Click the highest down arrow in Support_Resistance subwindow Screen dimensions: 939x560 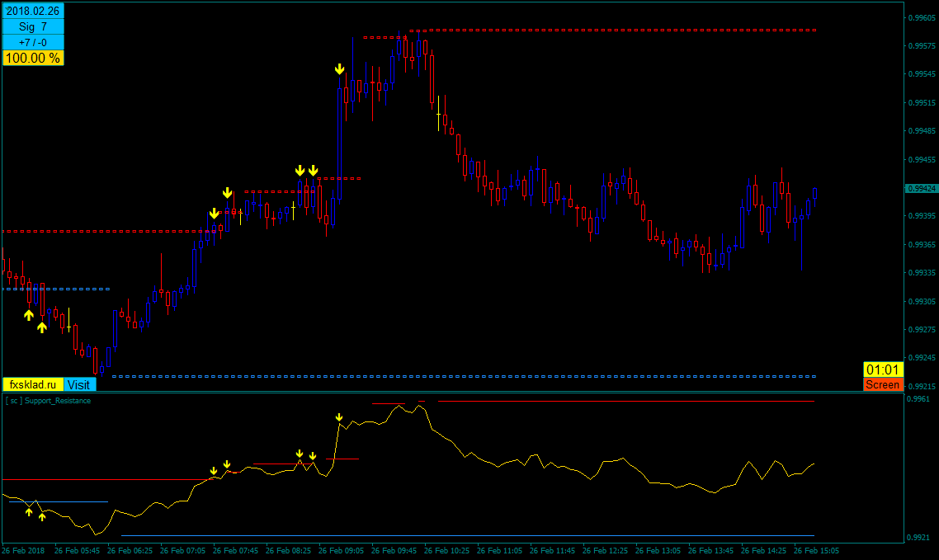(x=339, y=418)
